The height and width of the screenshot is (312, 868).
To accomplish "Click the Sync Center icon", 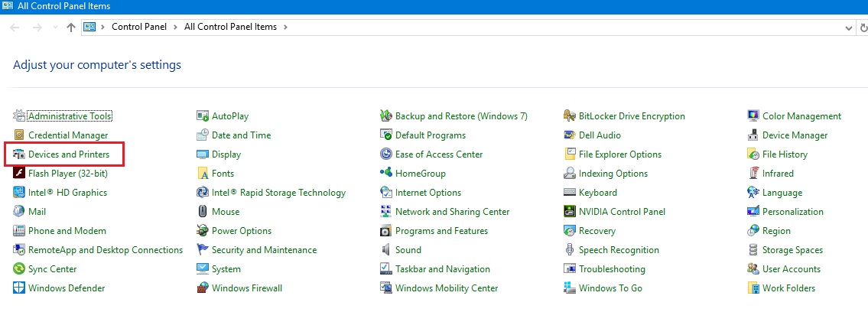I will coord(19,269).
